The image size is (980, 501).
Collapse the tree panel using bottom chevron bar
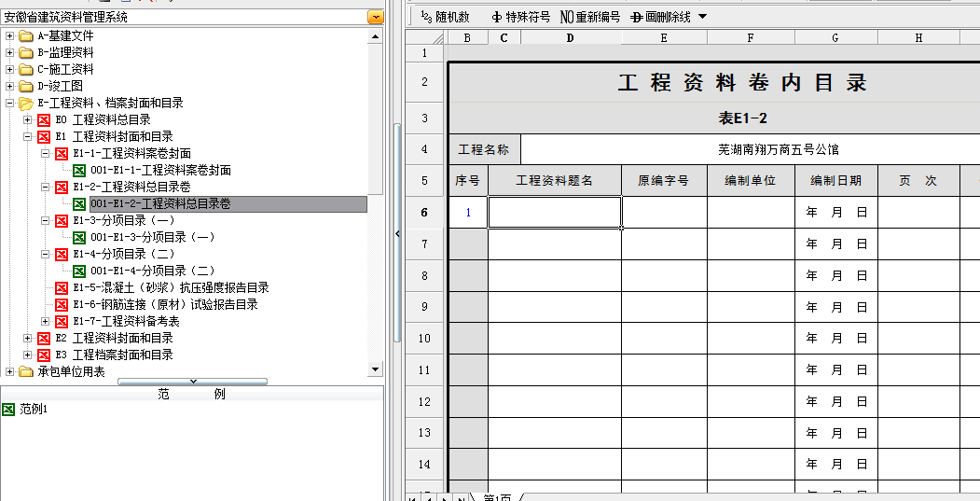[x=193, y=381]
